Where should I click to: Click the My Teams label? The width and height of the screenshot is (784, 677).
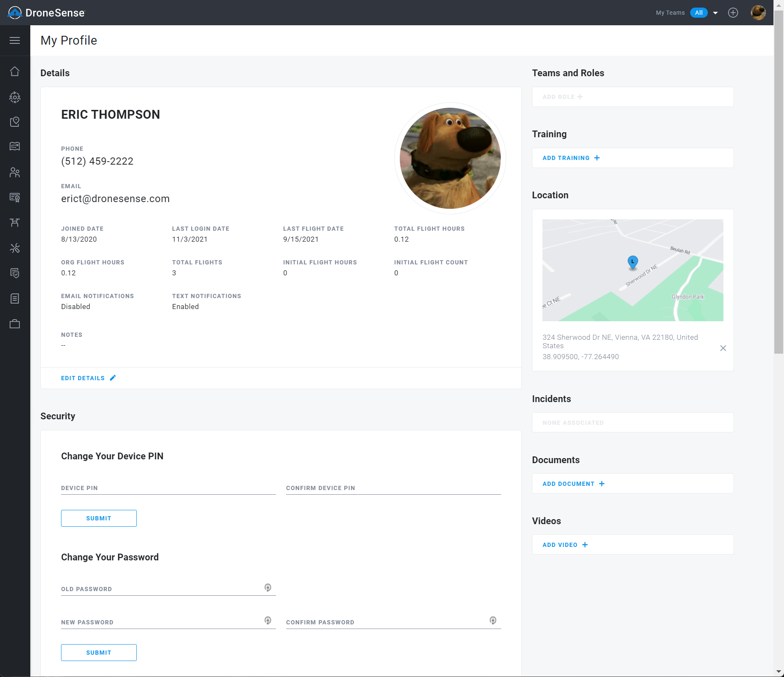(x=670, y=13)
